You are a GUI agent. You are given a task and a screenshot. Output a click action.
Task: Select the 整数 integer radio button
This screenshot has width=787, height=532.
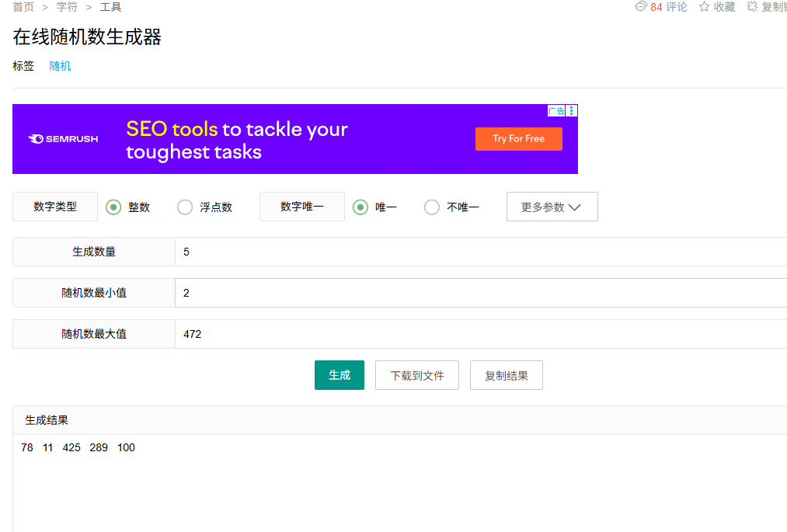click(x=113, y=207)
